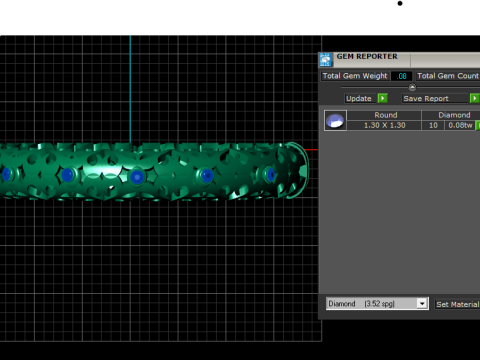Click the Gem Reporter panel icon
The width and height of the screenshot is (480, 360).
(326, 60)
